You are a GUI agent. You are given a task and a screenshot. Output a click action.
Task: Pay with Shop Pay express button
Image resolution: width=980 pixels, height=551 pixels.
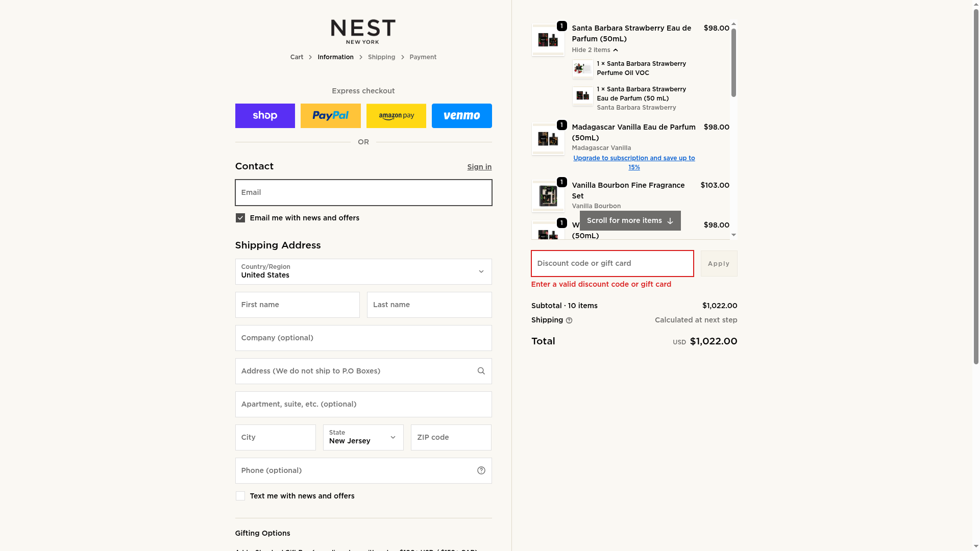coord(265,116)
